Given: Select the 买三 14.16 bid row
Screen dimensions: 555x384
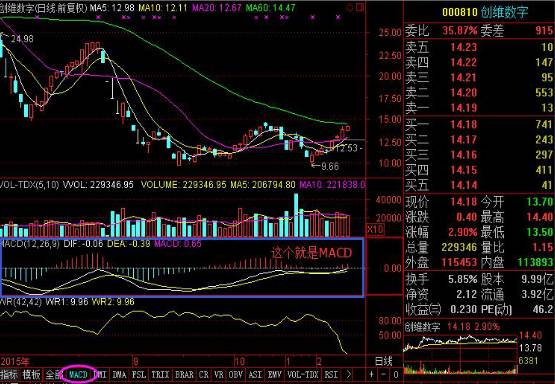Looking at the screenshot, I should tap(479, 155).
